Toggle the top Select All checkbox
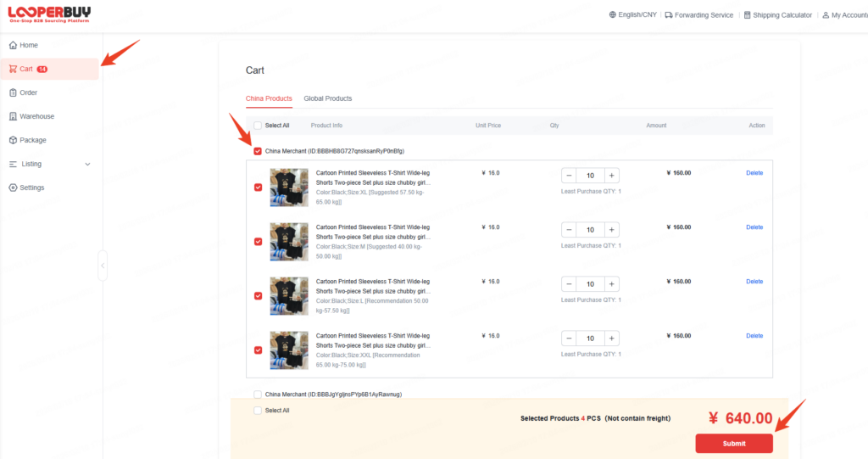The width and height of the screenshot is (868, 459). pyautogui.click(x=258, y=126)
